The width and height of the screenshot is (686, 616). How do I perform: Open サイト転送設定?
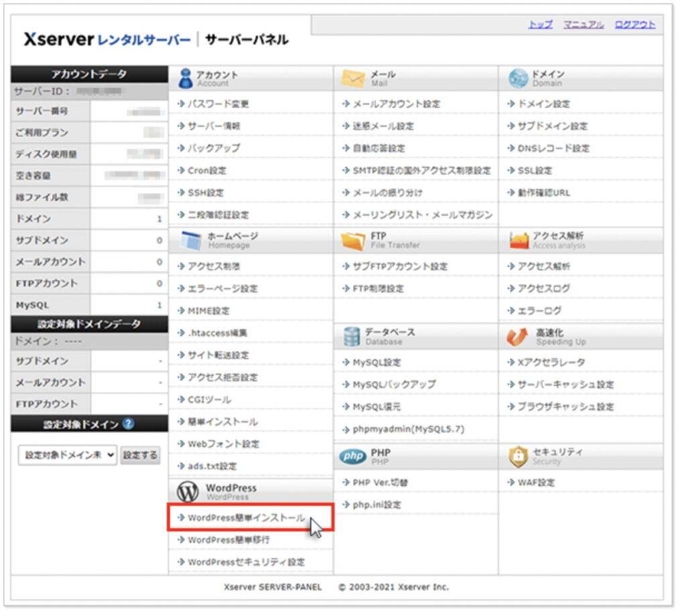click(x=218, y=355)
